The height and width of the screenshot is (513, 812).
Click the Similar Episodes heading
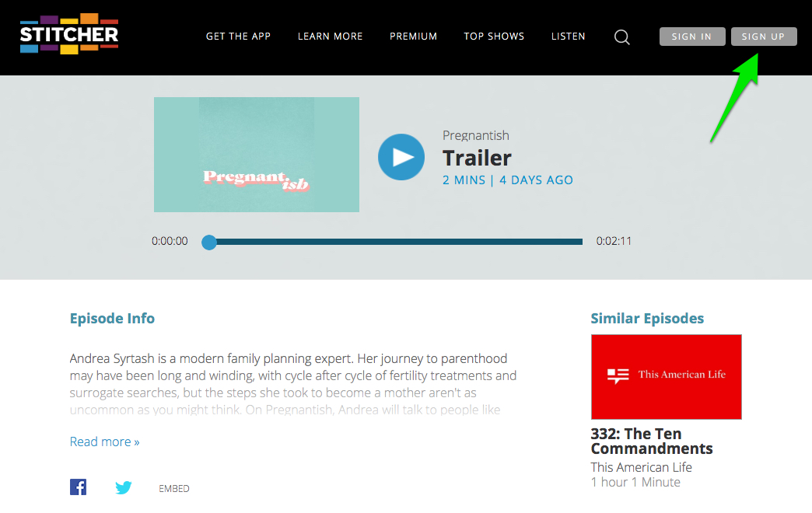[647, 319]
